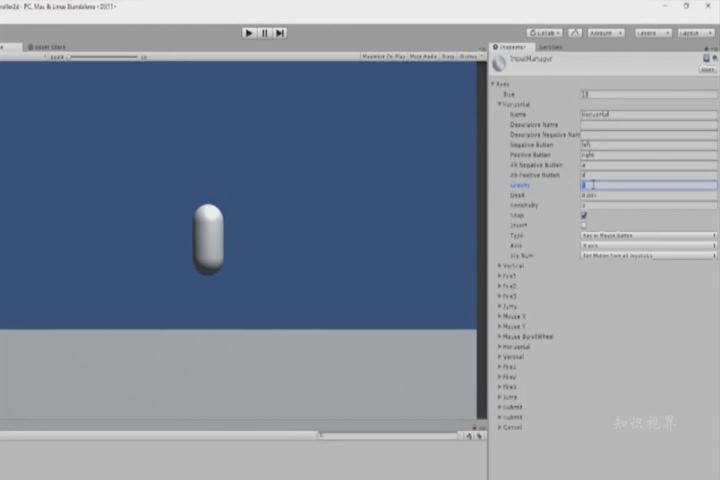Collapse the Axes foldout
The height and width of the screenshot is (480, 720).
[493, 84]
